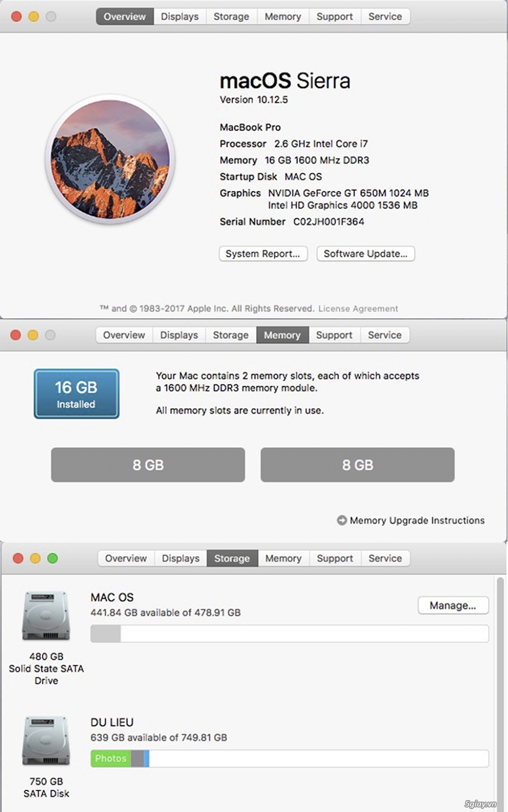
Task: Click Manage button for MAC OS disk
Action: (x=453, y=606)
